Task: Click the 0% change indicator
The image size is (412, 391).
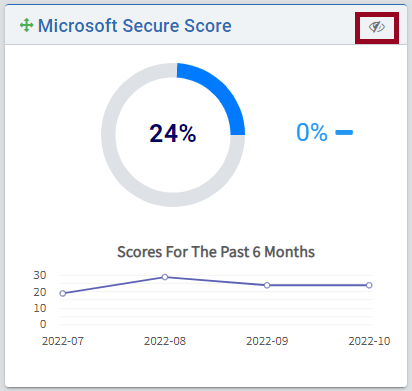Action: [x=312, y=132]
